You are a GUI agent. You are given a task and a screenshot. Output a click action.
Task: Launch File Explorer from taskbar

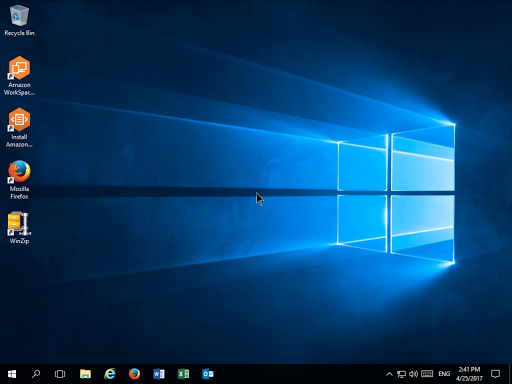[x=85, y=374]
